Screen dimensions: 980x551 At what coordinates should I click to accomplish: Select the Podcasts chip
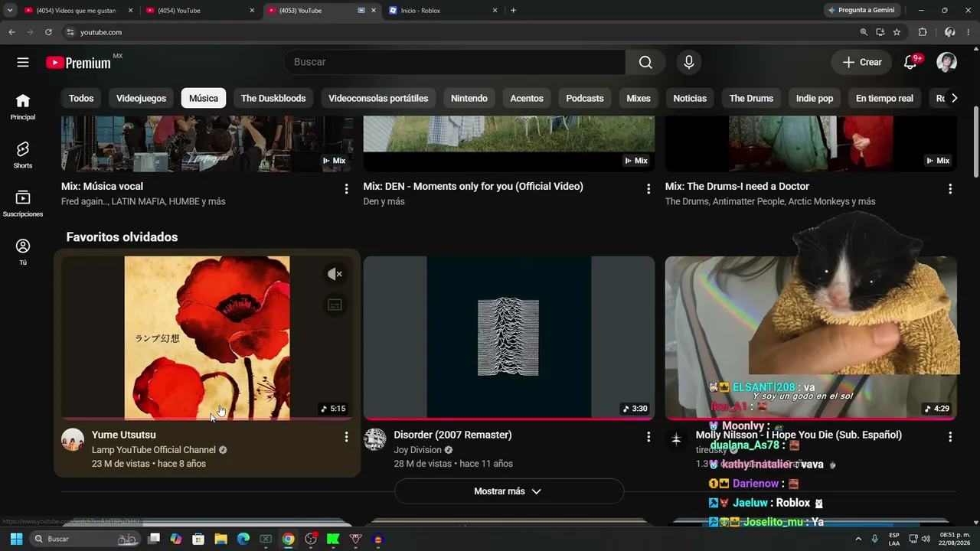click(585, 98)
